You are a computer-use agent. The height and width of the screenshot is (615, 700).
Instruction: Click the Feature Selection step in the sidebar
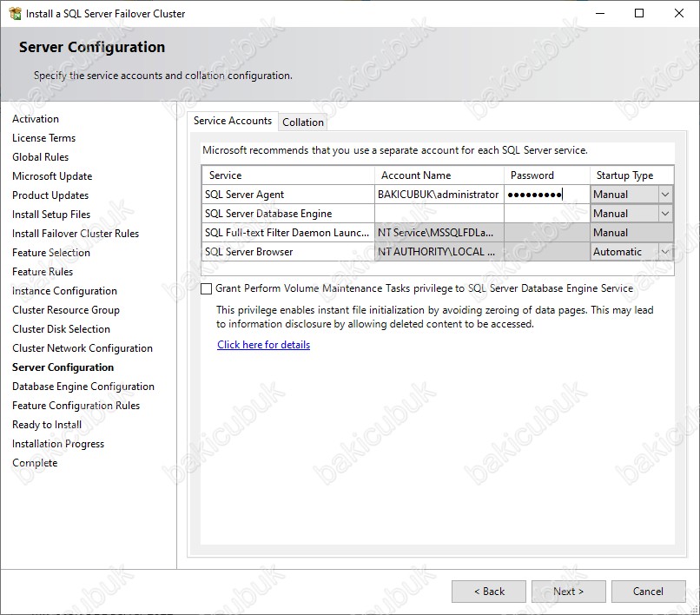[x=51, y=253]
